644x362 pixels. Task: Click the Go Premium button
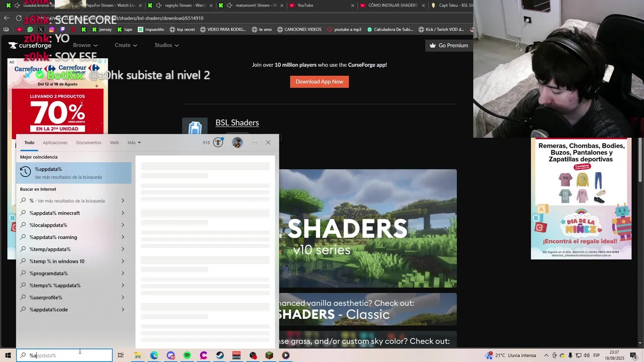tap(448, 45)
